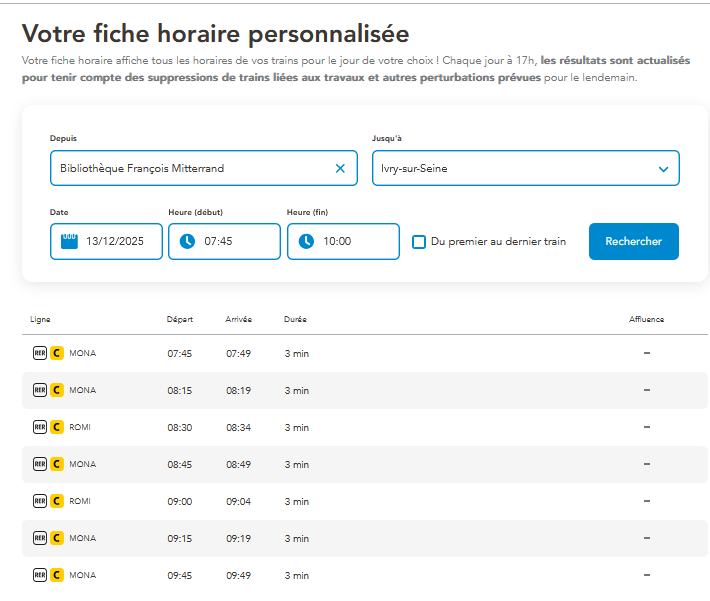The image size is (710, 601).
Task: Click RER icon on 08:30 ROMI row
Action: click(x=40, y=427)
